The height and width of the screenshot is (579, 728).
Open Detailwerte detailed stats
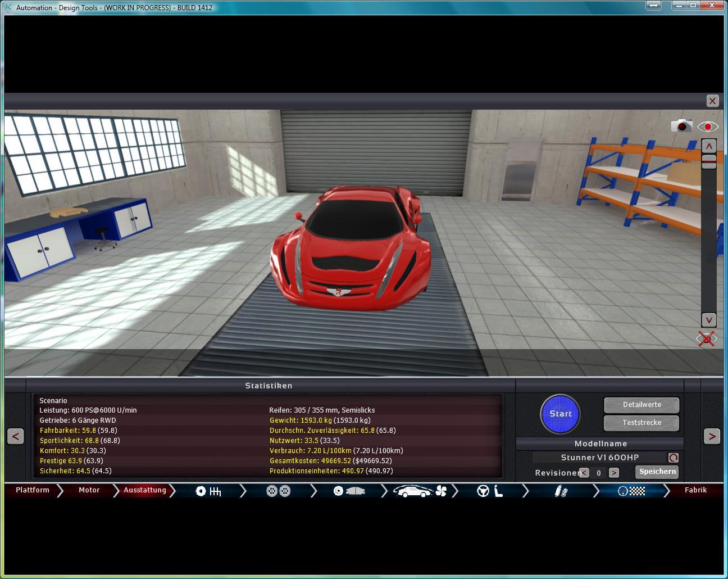pos(641,405)
